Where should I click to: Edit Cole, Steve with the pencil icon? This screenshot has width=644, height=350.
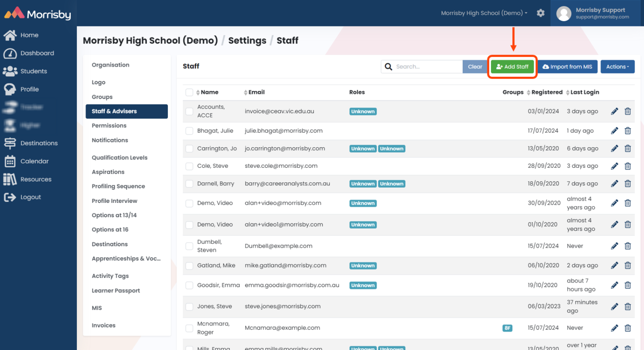(615, 166)
